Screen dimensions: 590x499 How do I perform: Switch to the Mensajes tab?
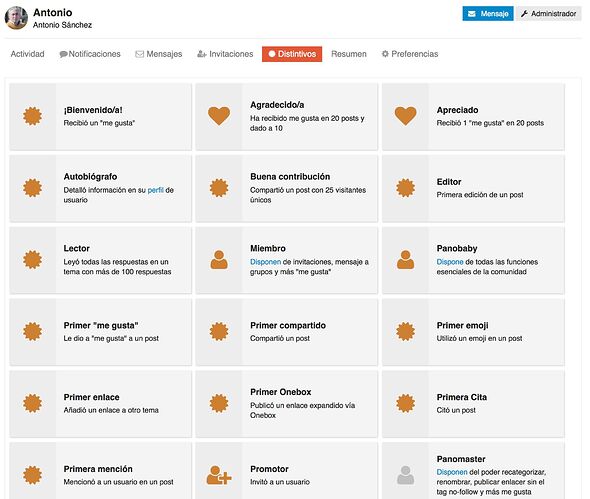(x=159, y=54)
